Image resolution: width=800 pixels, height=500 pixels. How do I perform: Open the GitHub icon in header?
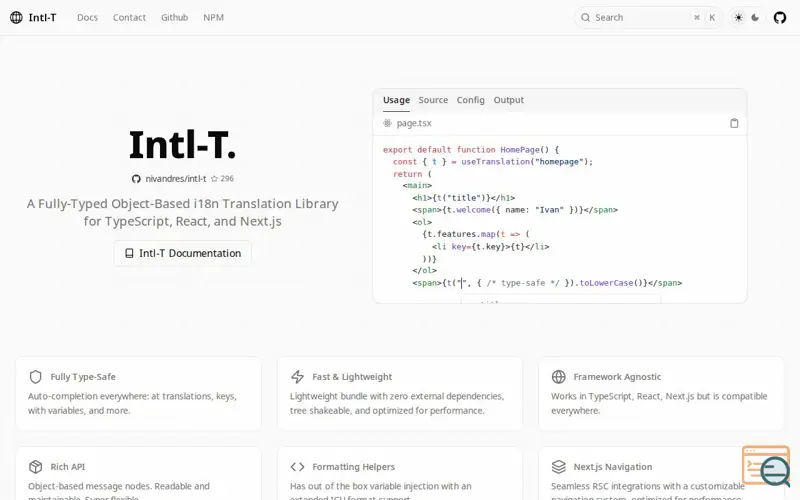click(x=780, y=18)
